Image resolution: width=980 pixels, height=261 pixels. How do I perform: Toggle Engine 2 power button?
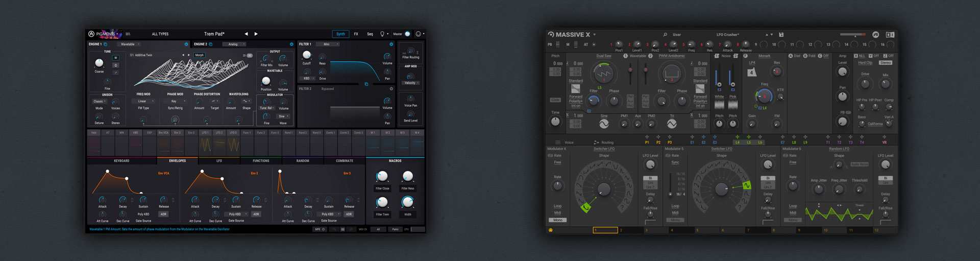point(291,44)
